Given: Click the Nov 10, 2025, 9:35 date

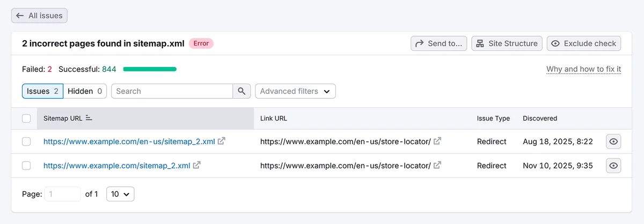Looking at the screenshot, I should coord(558,166).
